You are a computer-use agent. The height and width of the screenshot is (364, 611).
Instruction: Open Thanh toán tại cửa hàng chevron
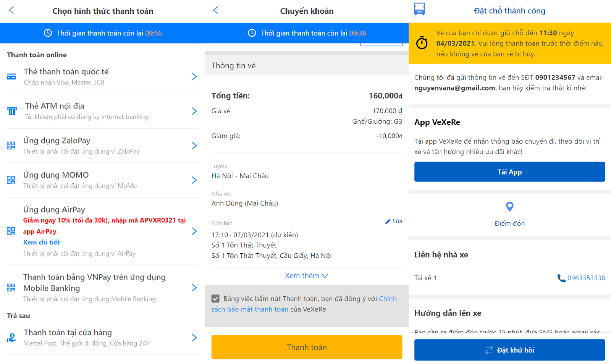coord(194,338)
